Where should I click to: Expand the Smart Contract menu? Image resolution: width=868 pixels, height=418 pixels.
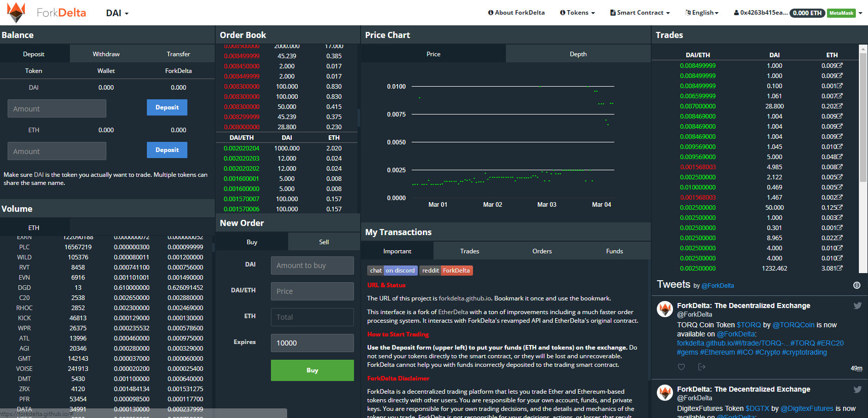(640, 13)
